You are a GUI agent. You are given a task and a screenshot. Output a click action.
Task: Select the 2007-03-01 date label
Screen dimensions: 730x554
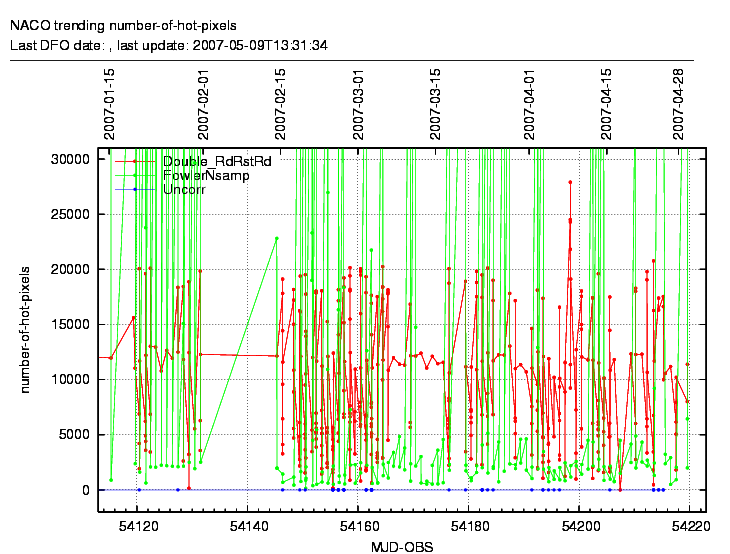(358, 103)
